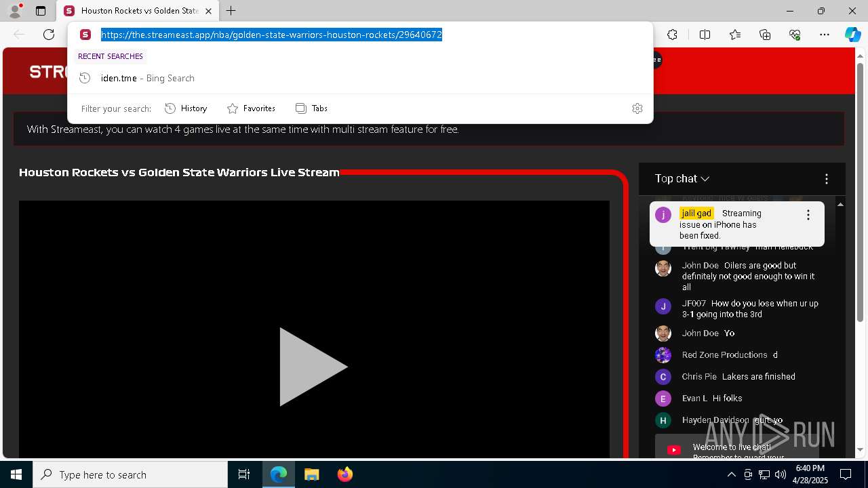Open Microsoft Edge from taskbar
868x488 pixels.
(279, 474)
